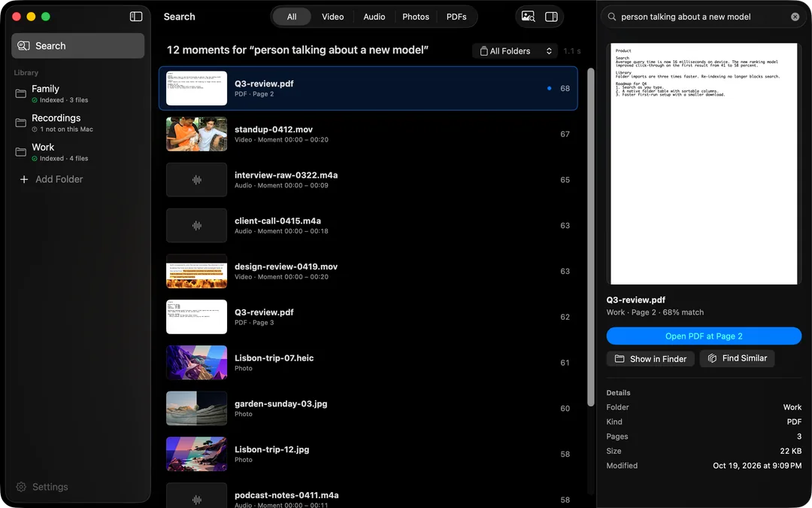
Task: Select the standup-0412.mov file name
Action: 274,129
